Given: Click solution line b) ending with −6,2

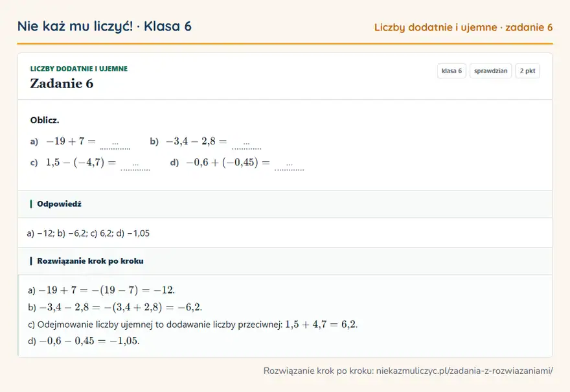Looking at the screenshot, I should click(x=115, y=307).
